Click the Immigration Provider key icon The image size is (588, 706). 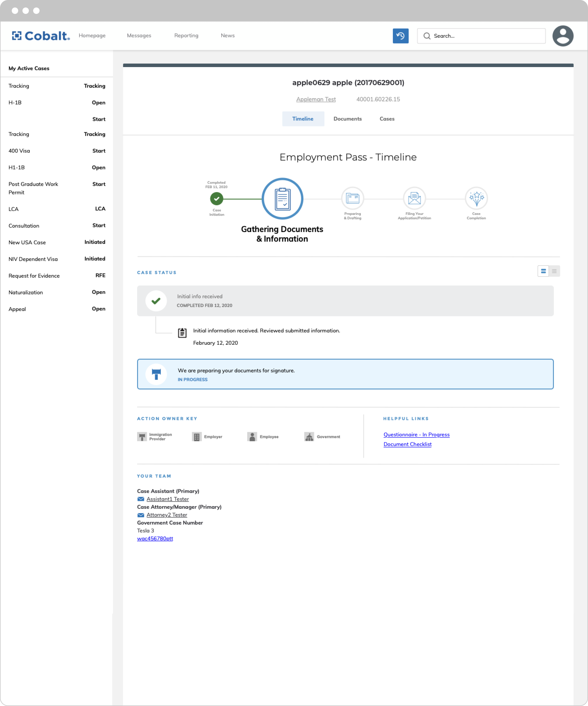click(x=142, y=437)
